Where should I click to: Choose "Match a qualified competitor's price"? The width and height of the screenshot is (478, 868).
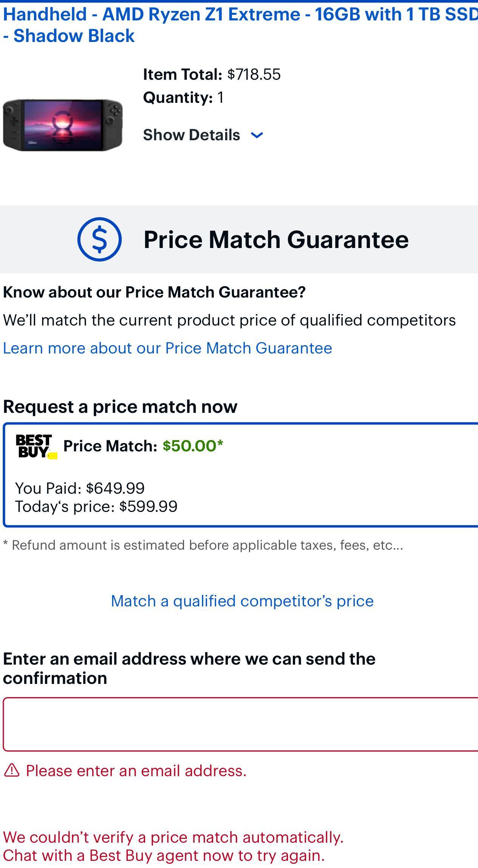(x=242, y=601)
